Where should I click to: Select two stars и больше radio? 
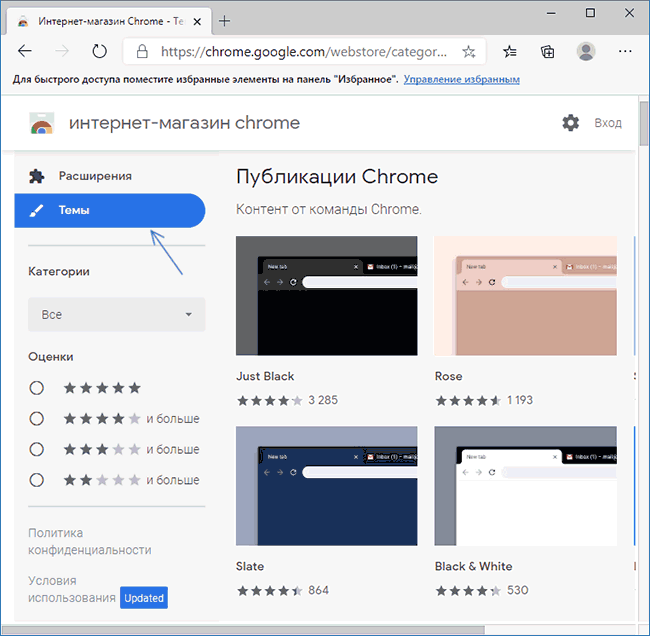point(36,480)
